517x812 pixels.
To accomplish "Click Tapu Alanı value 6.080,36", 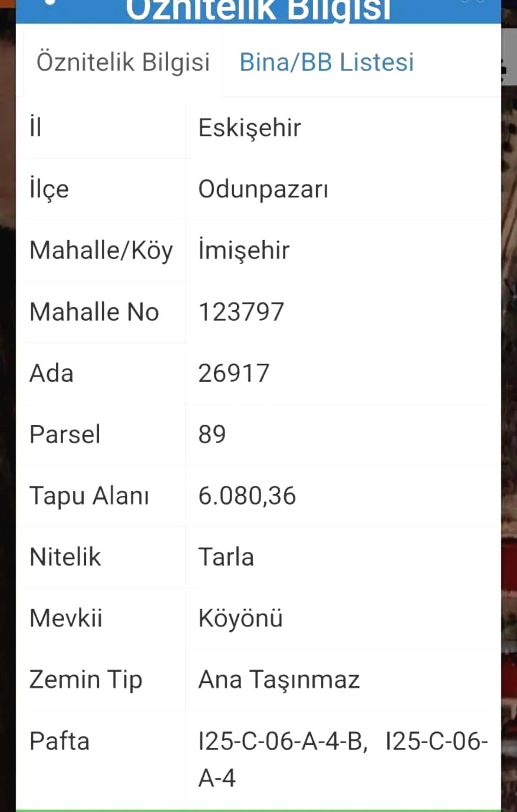I will (247, 496).
